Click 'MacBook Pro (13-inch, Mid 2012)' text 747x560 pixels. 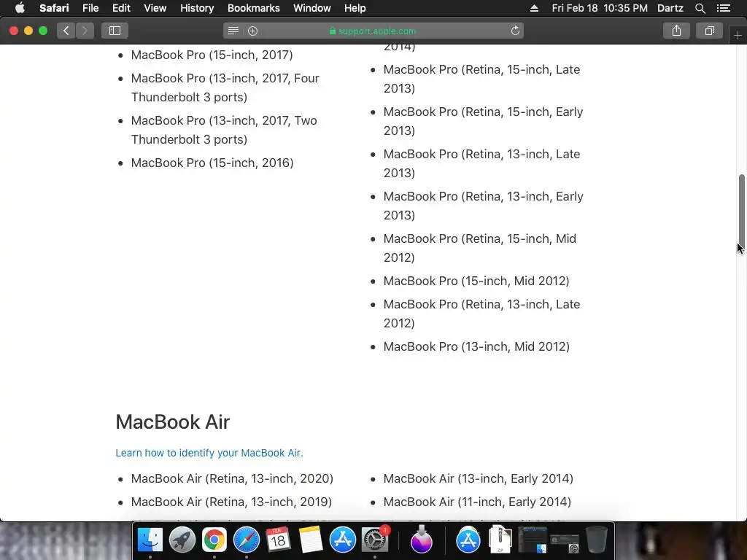(x=476, y=346)
